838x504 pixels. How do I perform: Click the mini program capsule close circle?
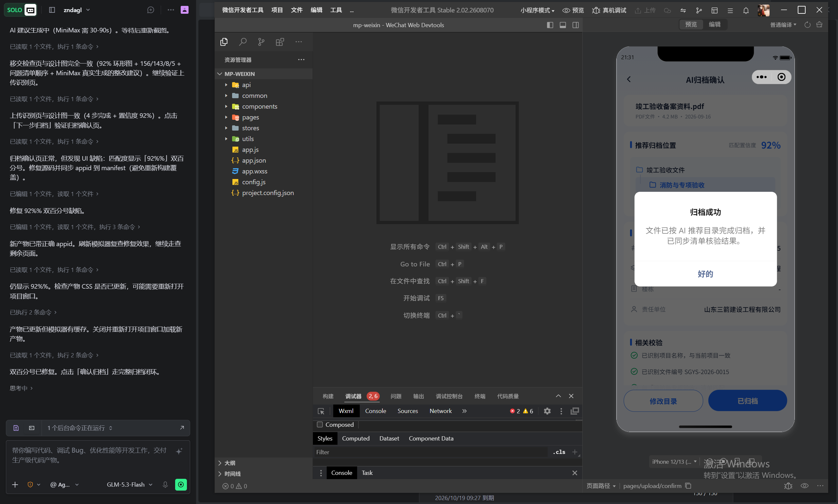[x=781, y=77]
